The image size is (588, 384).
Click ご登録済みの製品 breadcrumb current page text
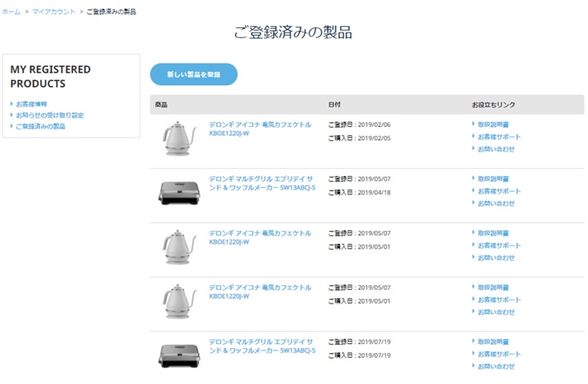(x=112, y=12)
